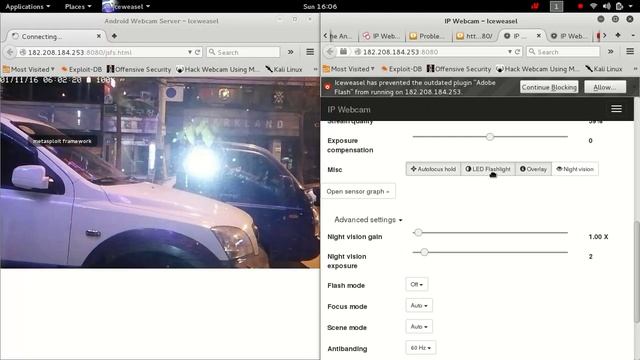
Task: Open the Applications menu in top bar
Action: [x=27, y=7]
